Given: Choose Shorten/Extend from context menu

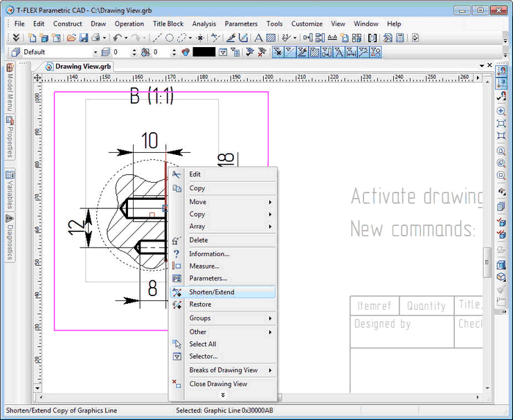Looking at the screenshot, I should point(212,292).
